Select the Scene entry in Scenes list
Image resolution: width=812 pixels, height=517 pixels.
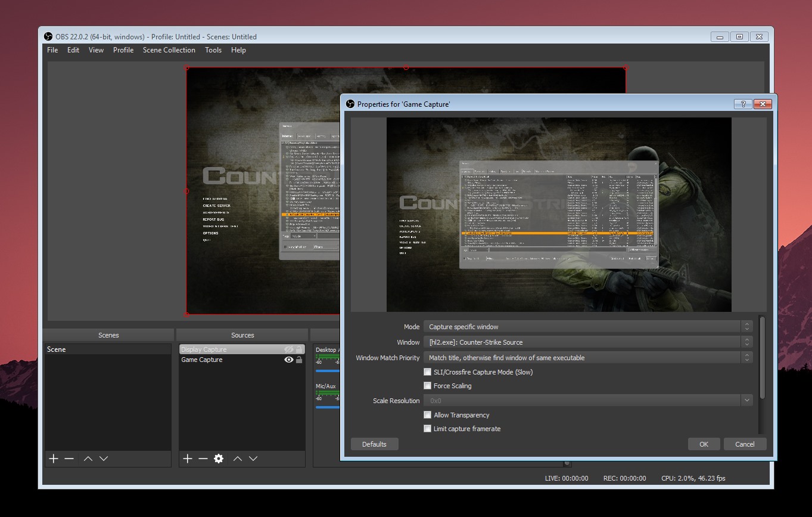(x=108, y=349)
